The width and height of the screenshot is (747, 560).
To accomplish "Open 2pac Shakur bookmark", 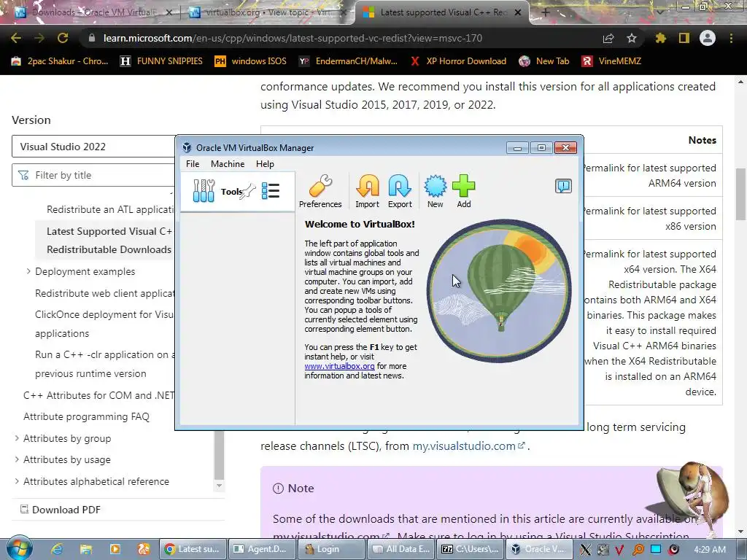I will pyautogui.click(x=60, y=61).
